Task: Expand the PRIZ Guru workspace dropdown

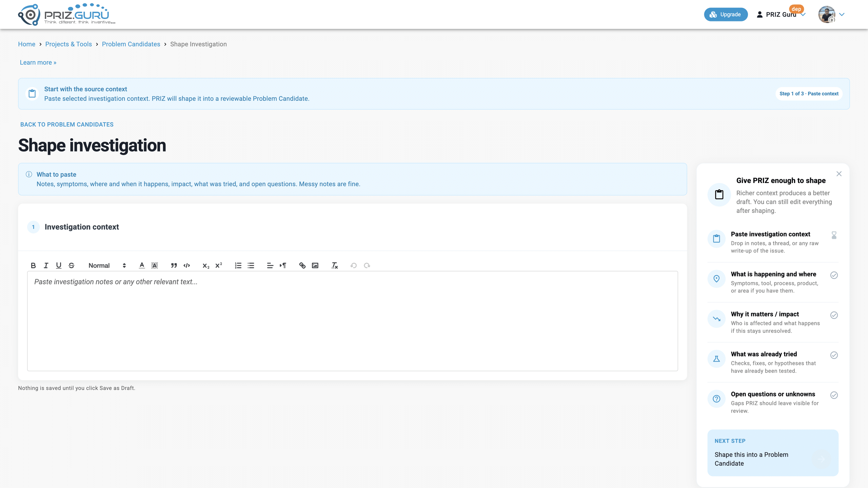Action: click(781, 15)
